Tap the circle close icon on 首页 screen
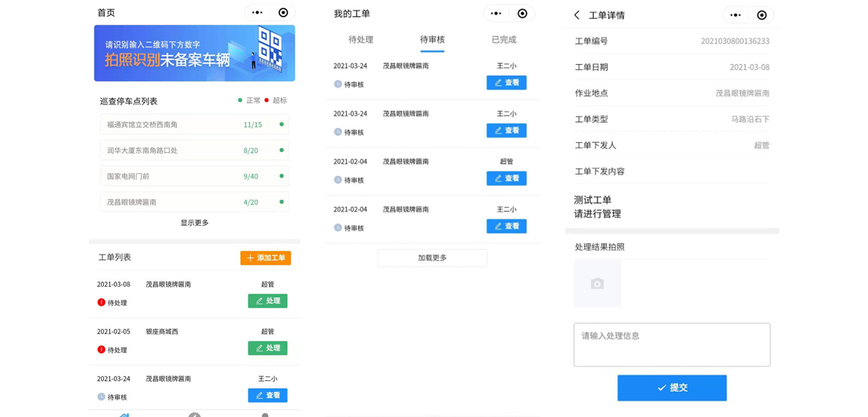This screenshot has width=868, height=417. pyautogui.click(x=283, y=13)
